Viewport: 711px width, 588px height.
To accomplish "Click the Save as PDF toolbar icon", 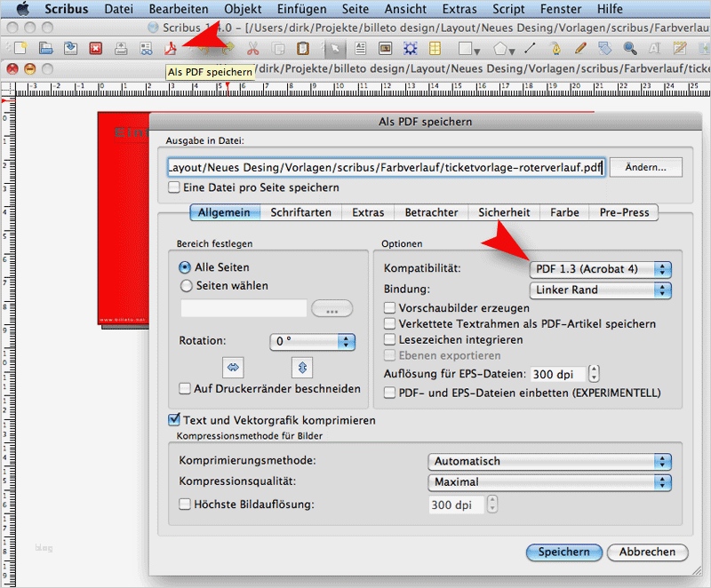I will pos(171,48).
